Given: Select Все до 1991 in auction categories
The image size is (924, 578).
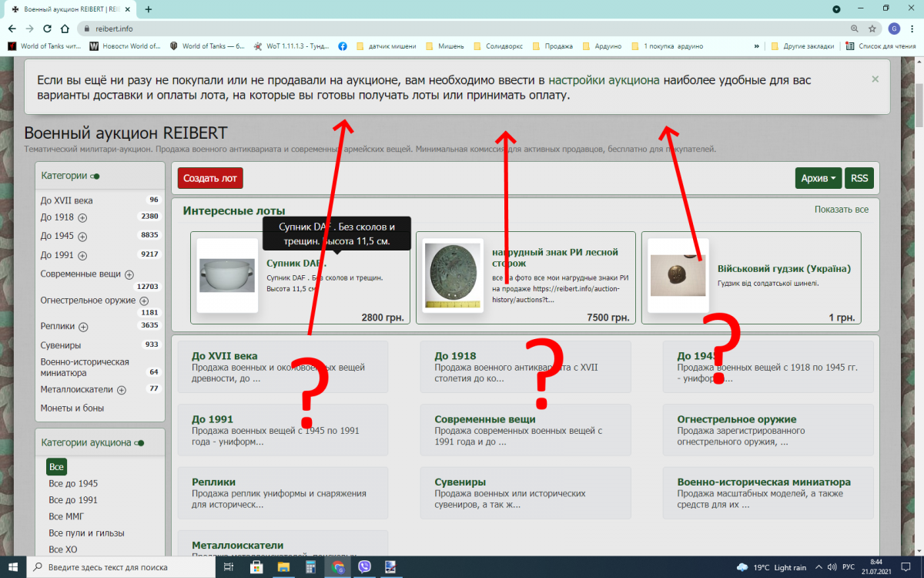Looking at the screenshot, I should [73, 500].
